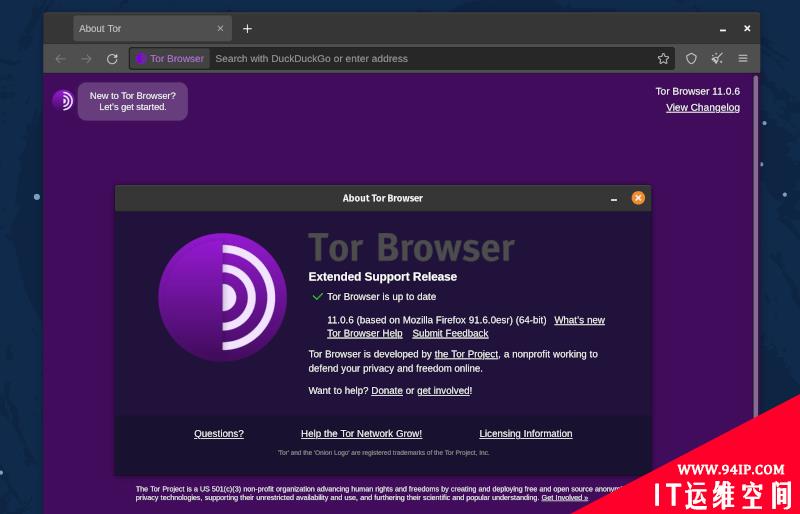
Task: Select the About Tor tab
Action: [153, 29]
